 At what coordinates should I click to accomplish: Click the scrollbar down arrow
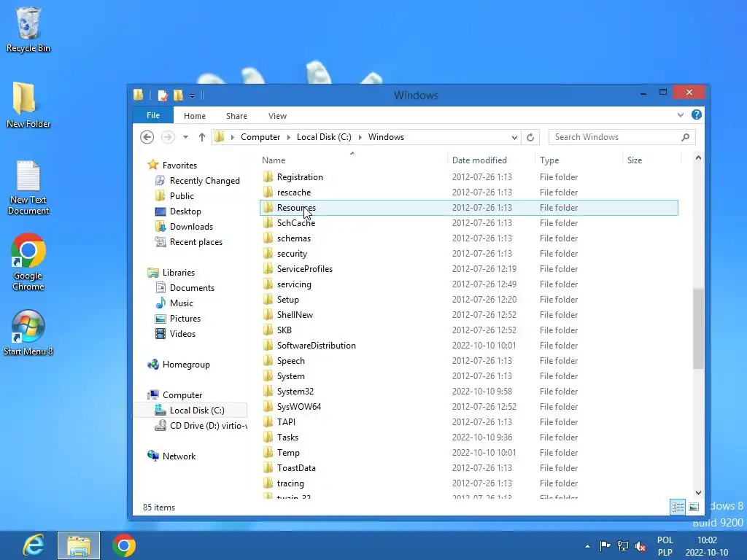tap(698, 493)
